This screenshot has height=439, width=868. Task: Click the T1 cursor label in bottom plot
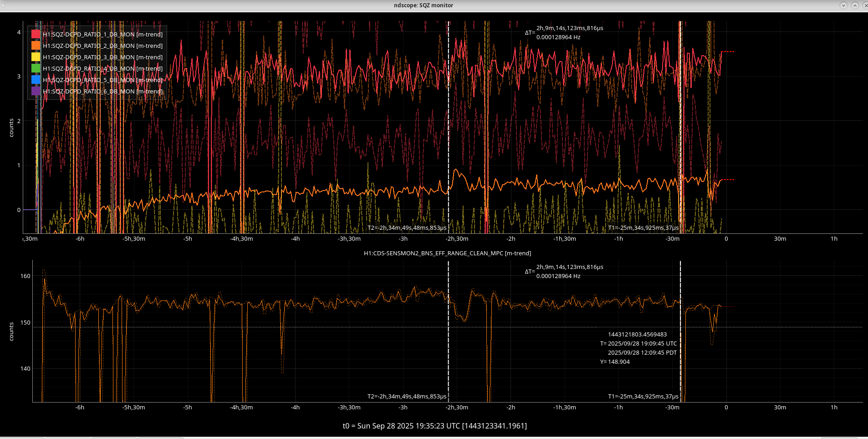tap(643, 396)
